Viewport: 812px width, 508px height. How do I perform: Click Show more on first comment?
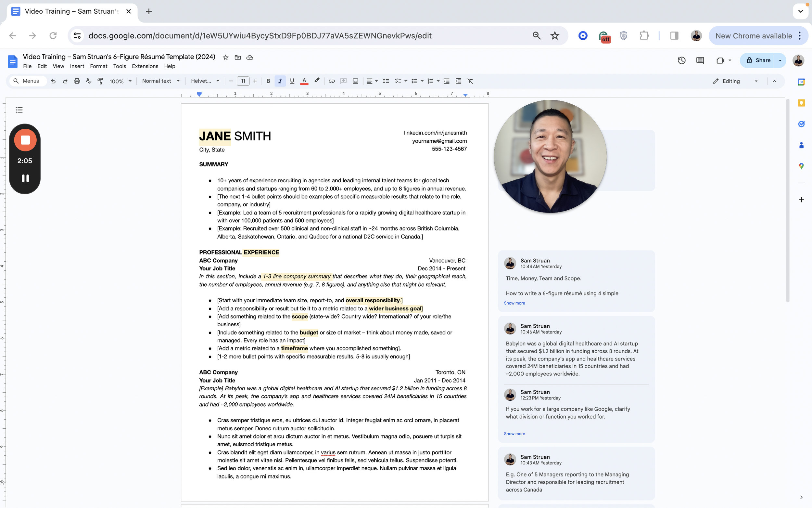(514, 303)
